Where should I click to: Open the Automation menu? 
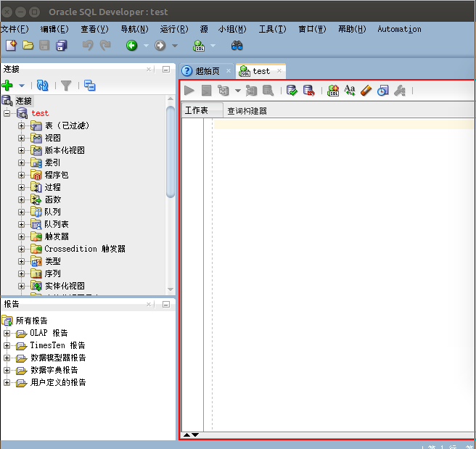click(399, 29)
